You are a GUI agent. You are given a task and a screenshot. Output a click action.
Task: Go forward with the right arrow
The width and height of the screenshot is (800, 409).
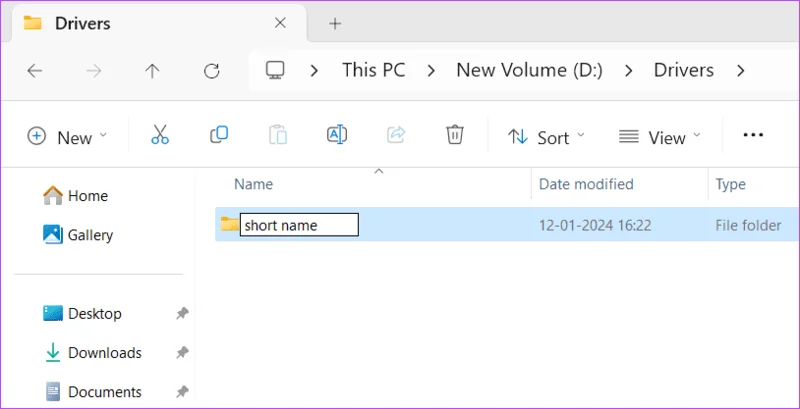click(94, 71)
